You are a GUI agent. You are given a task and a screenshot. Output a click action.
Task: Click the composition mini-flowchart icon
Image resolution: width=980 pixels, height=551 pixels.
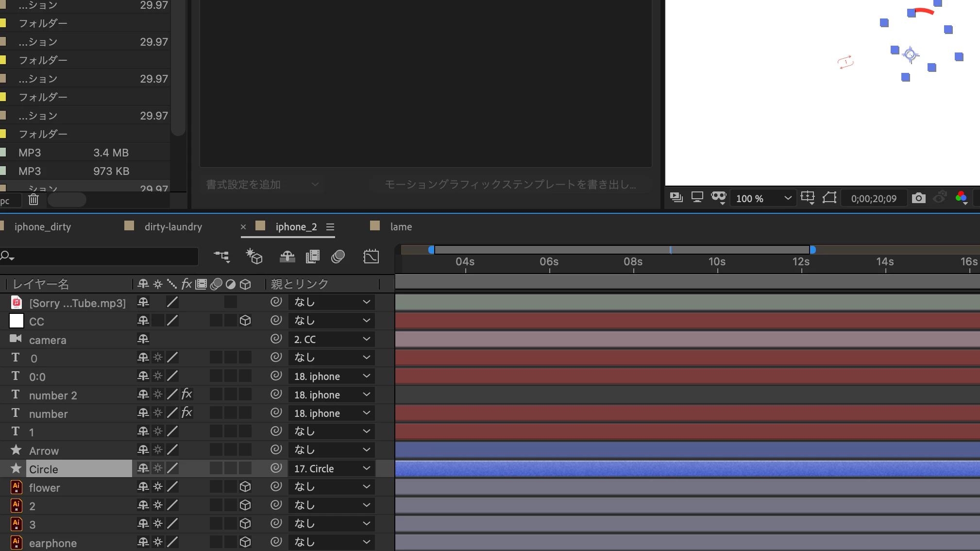222,256
